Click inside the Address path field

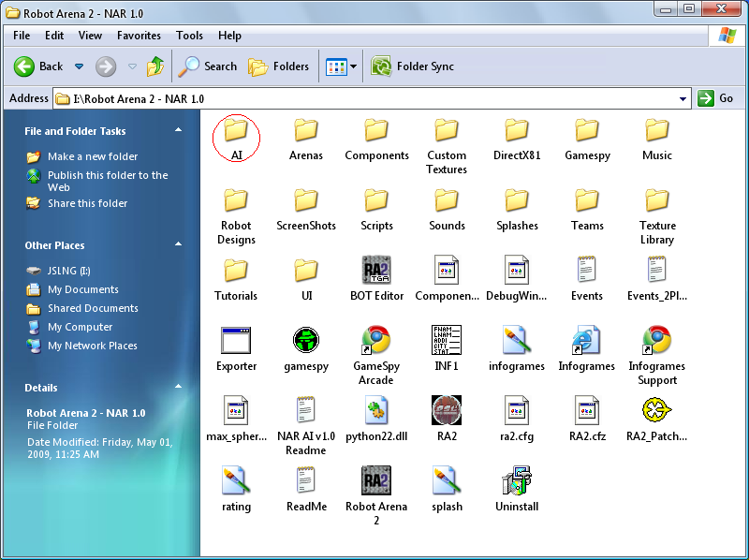(374, 98)
